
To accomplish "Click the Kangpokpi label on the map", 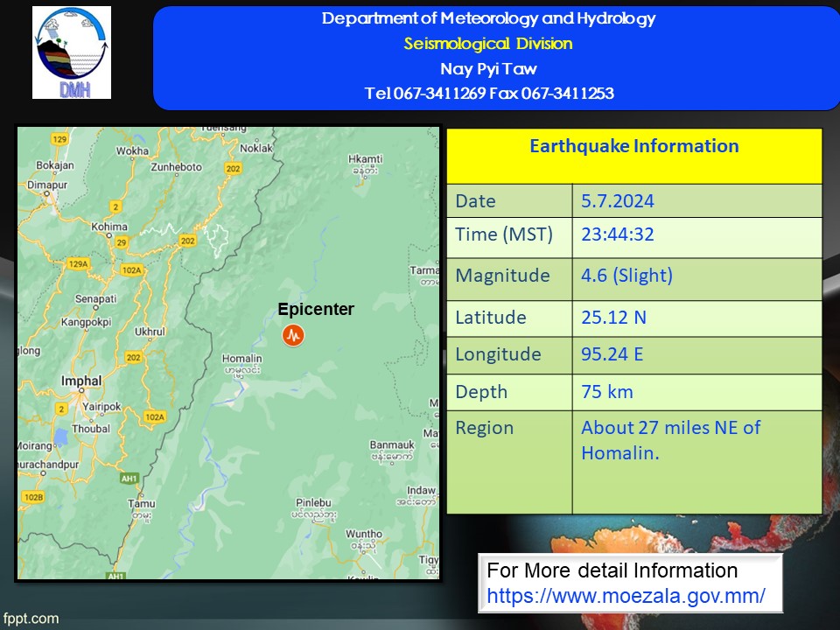I will pos(87,322).
